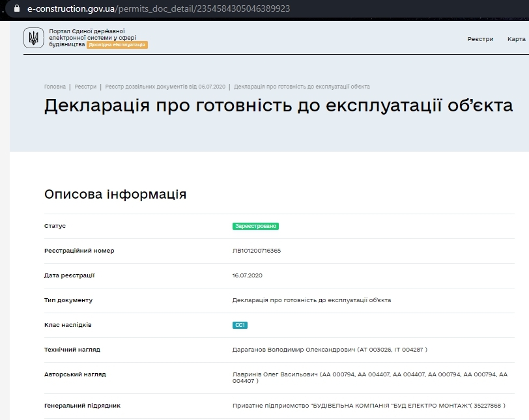The height and width of the screenshot is (420, 529).
Task: Click the Технічний нагляд row label
Action: [x=72, y=350]
